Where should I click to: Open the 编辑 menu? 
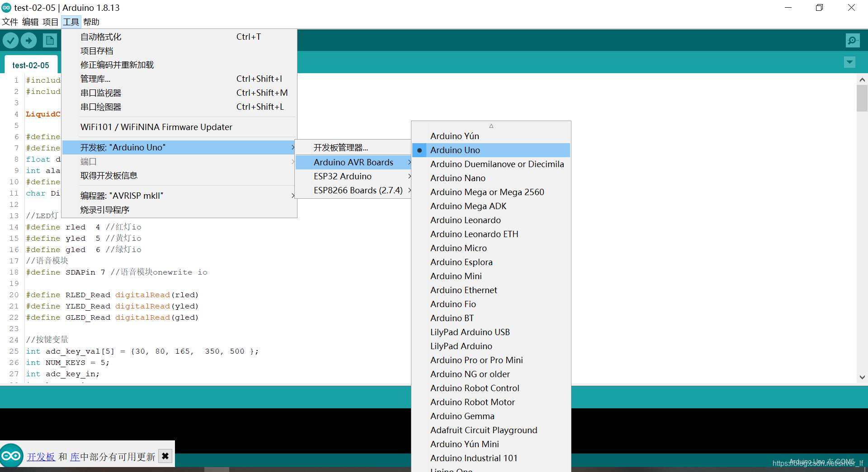(30, 22)
